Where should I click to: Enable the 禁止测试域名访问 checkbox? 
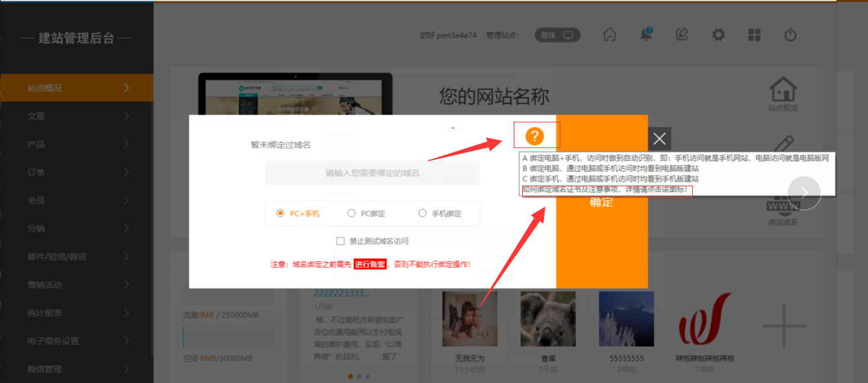pos(340,241)
